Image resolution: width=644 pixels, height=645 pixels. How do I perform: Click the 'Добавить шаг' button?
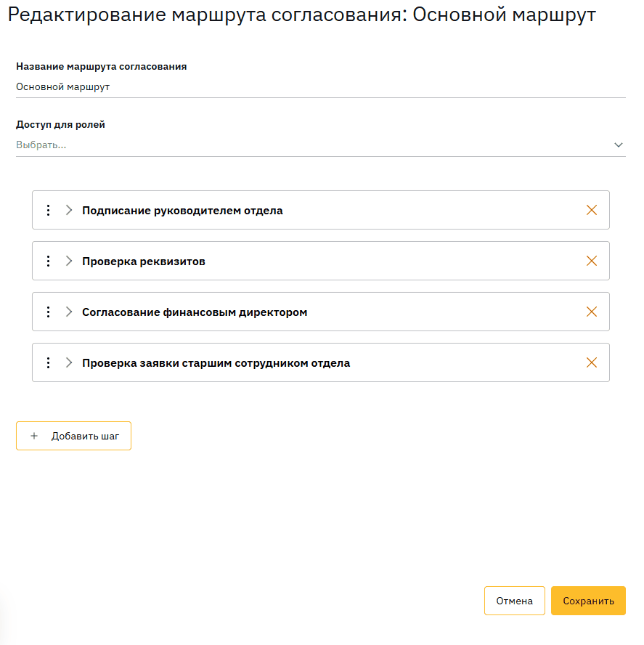74,437
